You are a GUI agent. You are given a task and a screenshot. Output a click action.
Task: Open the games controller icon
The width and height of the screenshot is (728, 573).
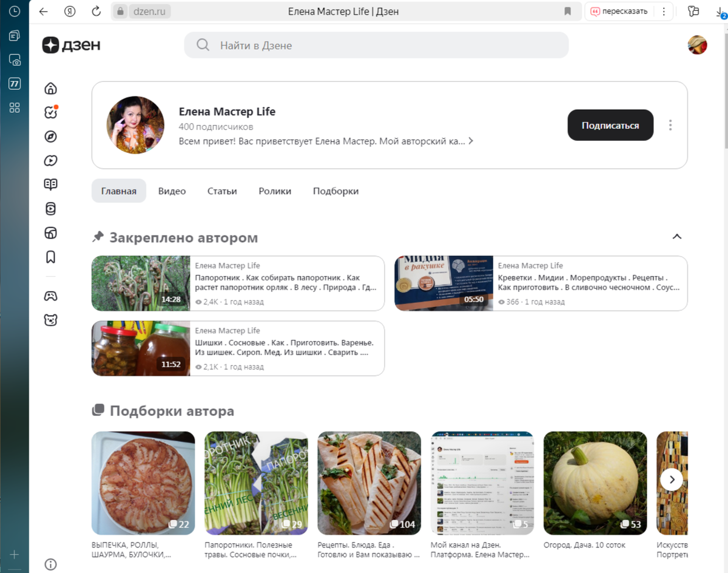[x=51, y=296]
